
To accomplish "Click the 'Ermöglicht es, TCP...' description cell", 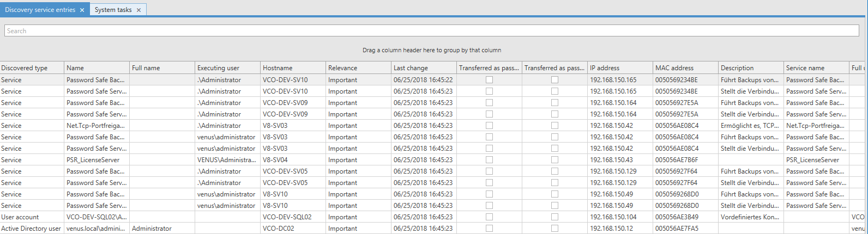I will click(x=750, y=126).
